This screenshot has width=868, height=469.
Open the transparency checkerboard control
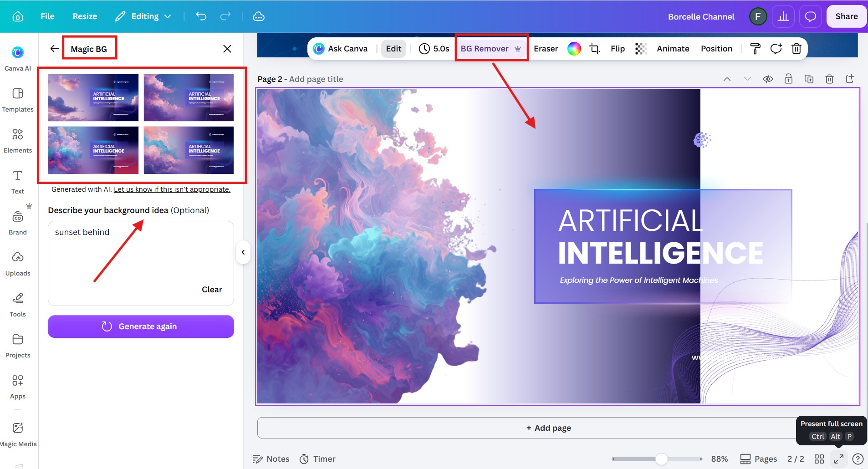coord(641,49)
